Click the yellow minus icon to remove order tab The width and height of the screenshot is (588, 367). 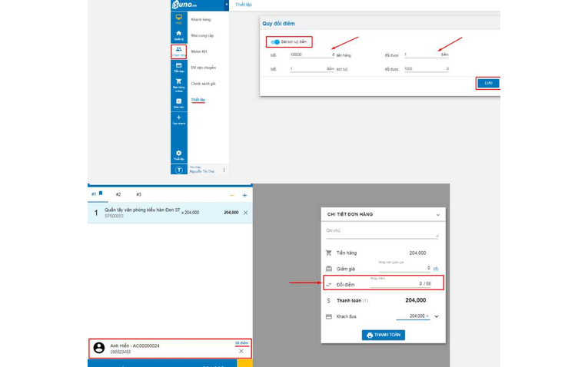(x=232, y=196)
